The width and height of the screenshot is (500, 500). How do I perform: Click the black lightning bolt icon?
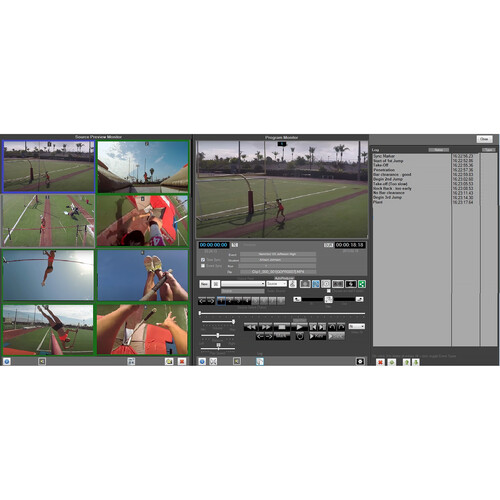click(x=350, y=284)
